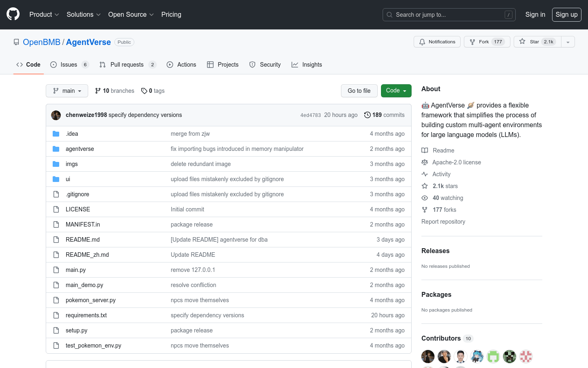Open the Solutions menu
Screen dimensions: 588x368
(x=83, y=14)
